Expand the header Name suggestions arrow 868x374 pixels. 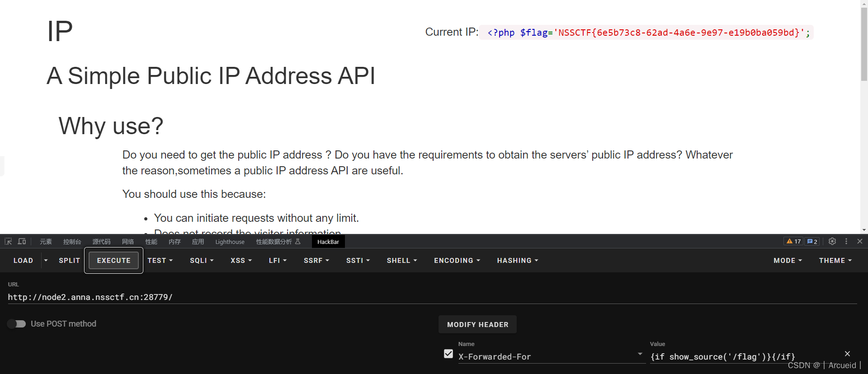click(640, 354)
